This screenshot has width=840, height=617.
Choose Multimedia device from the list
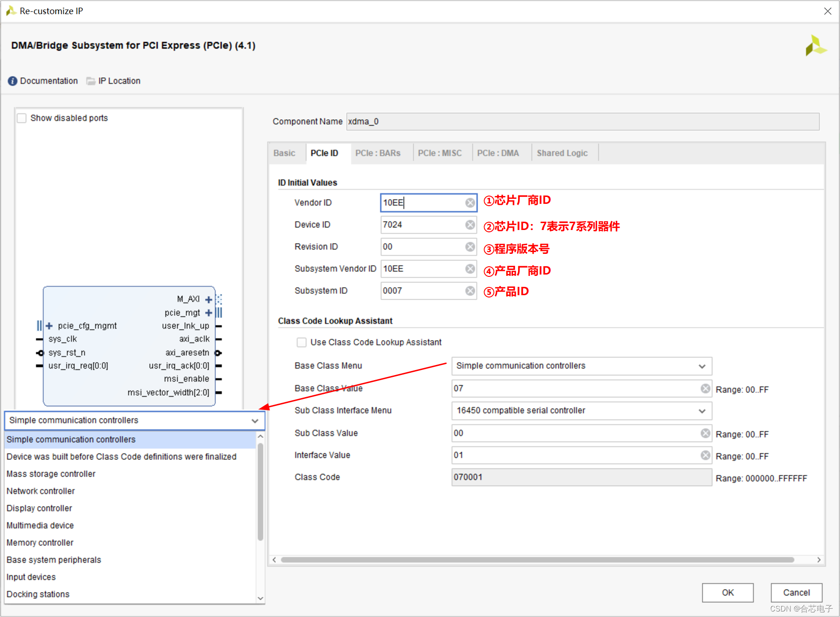click(x=130, y=526)
